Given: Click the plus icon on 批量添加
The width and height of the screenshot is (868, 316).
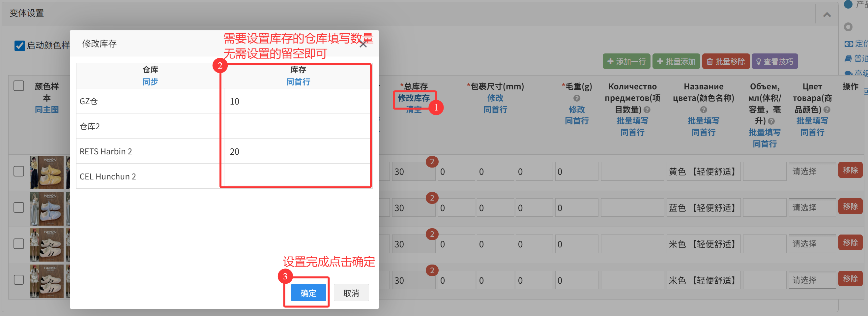Looking at the screenshot, I should pyautogui.click(x=660, y=61).
